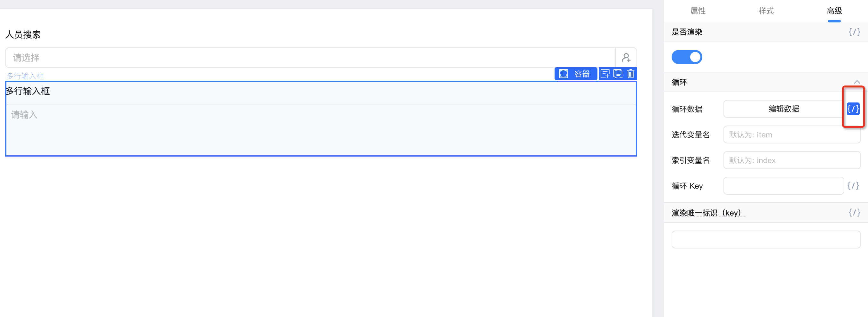This screenshot has height=317, width=868.
Task: Switch to the 样式 tab
Action: tap(766, 11)
